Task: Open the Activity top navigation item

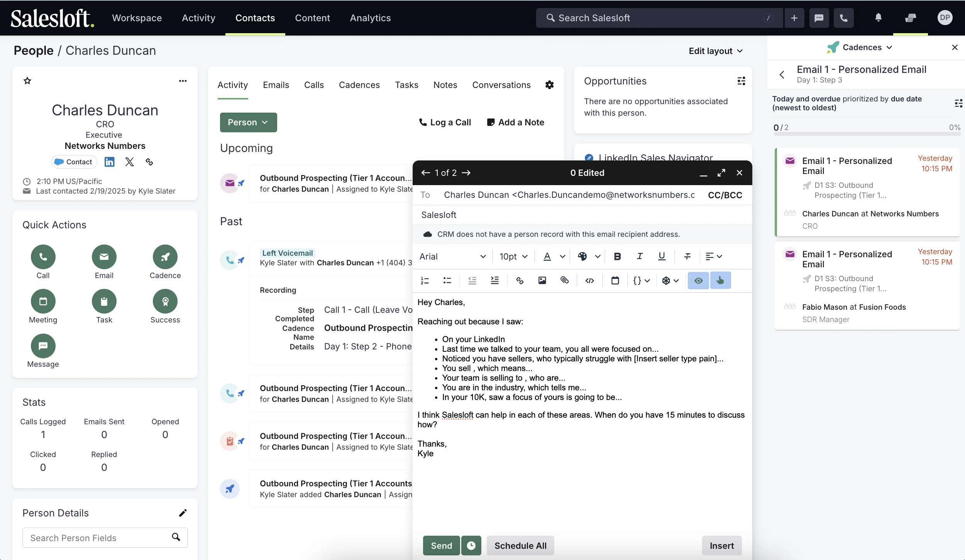Action: (199, 18)
